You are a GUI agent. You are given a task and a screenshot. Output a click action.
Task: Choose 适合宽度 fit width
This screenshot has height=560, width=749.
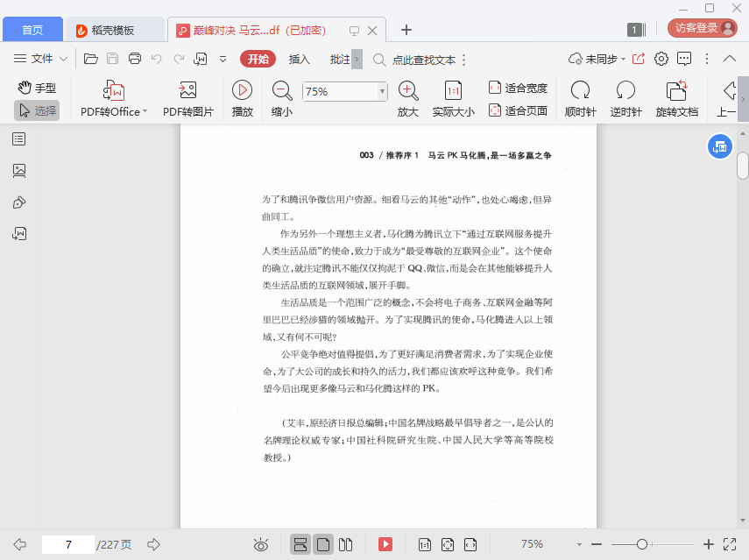pos(518,88)
